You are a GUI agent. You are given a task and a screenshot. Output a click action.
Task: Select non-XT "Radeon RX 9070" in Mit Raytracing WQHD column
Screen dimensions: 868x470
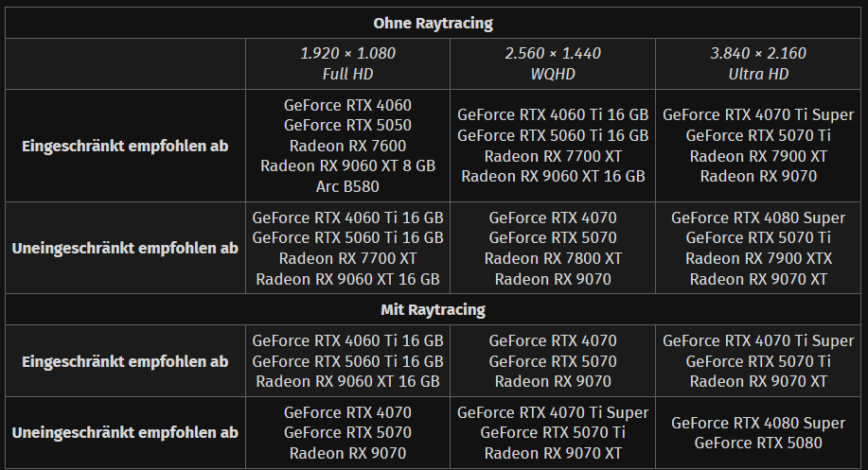tap(553, 381)
